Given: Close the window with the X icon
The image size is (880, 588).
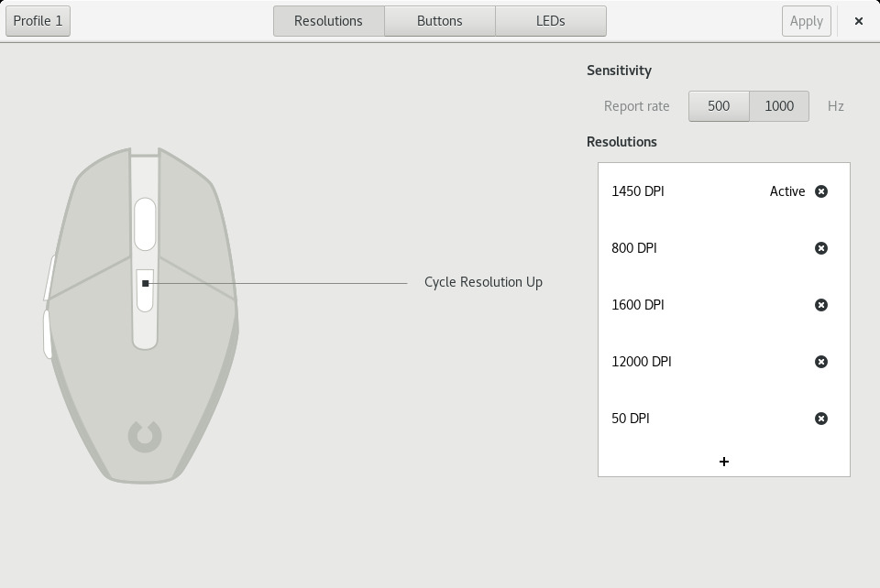Looking at the screenshot, I should tap(859, 21).
